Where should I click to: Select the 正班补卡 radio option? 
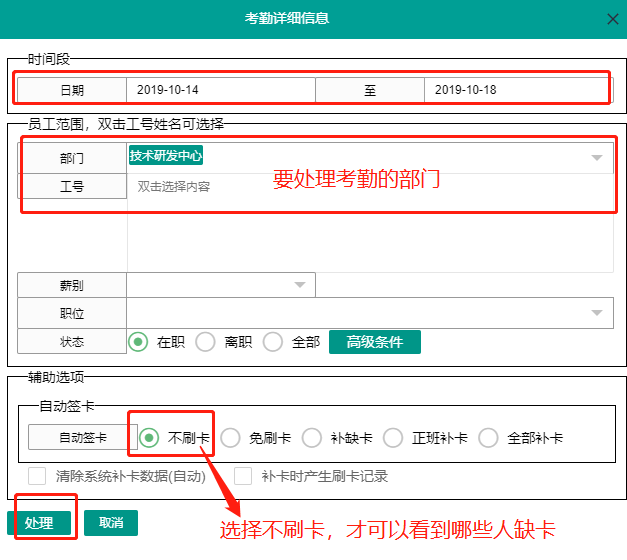[393, 438]
